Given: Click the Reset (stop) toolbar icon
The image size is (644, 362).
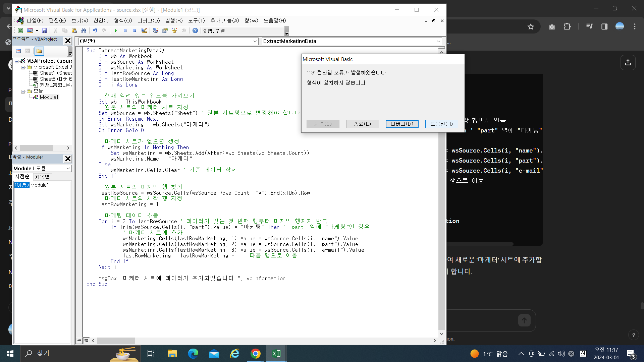Looking at the screenshot, I should click(135, 31).
